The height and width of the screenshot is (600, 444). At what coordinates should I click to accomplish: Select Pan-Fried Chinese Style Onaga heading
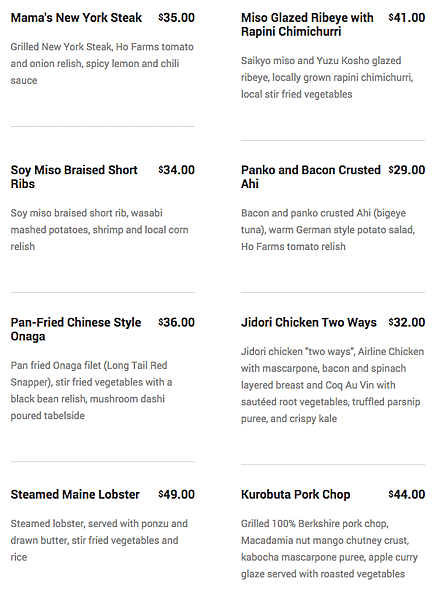tap(76, 329)
